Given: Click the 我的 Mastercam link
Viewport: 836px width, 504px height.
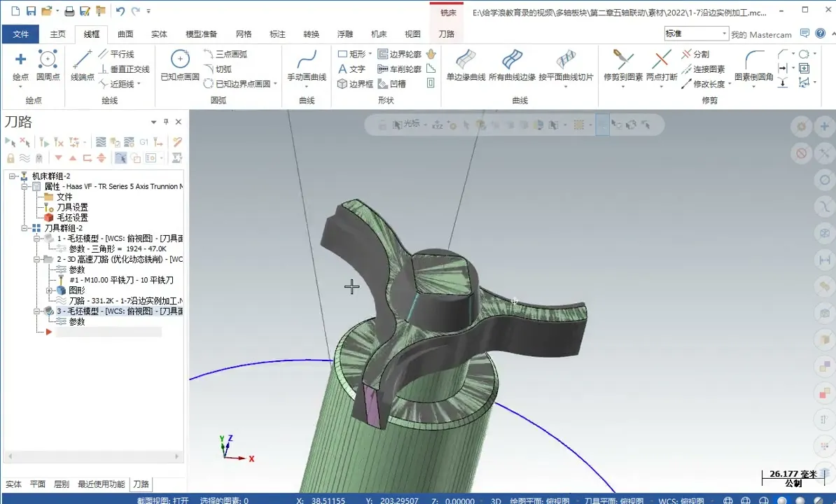Looking at the screenshot, I should coord(762,34).
